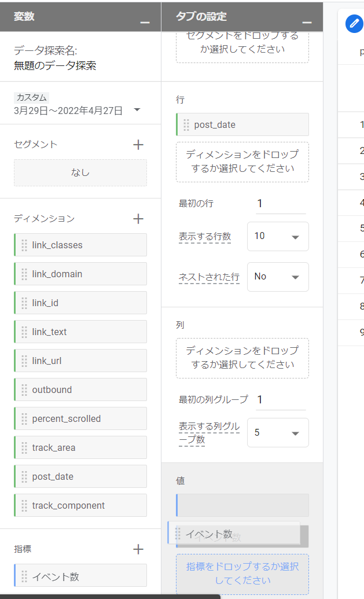Grab the track_area drag handle

click(24, 448)
